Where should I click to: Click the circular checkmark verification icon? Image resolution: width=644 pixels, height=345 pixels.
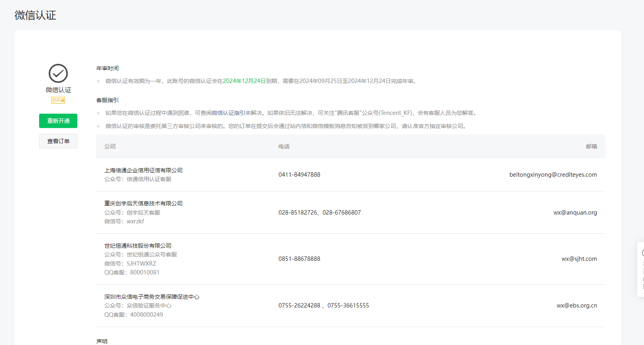(x=58, y=73)
